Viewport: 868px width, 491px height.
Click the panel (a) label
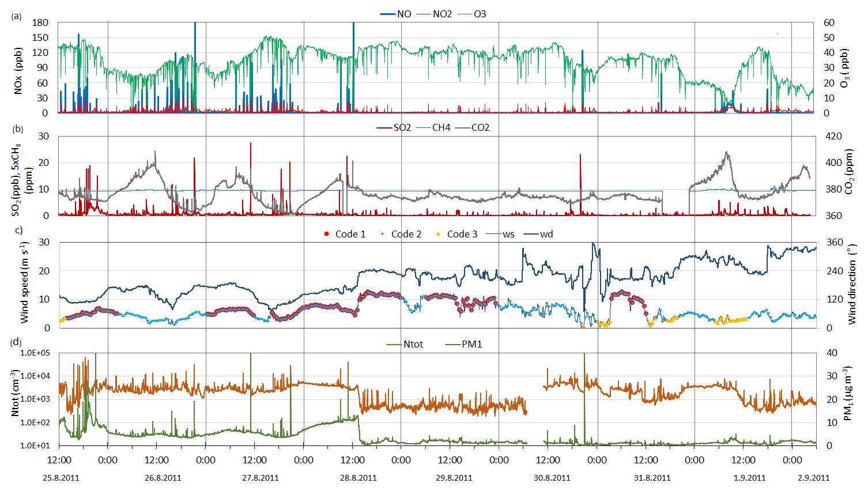tap(16, 16)
